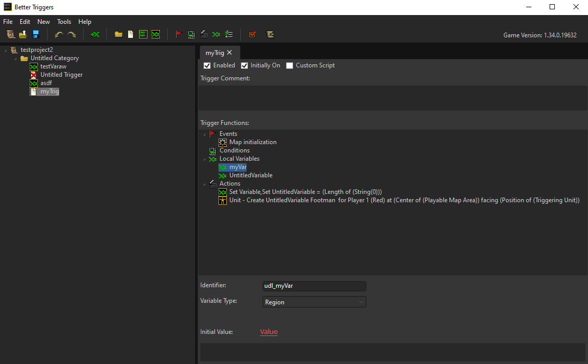588x364 pixels.
Task: Click the red Value link
Action: point(269,332)
